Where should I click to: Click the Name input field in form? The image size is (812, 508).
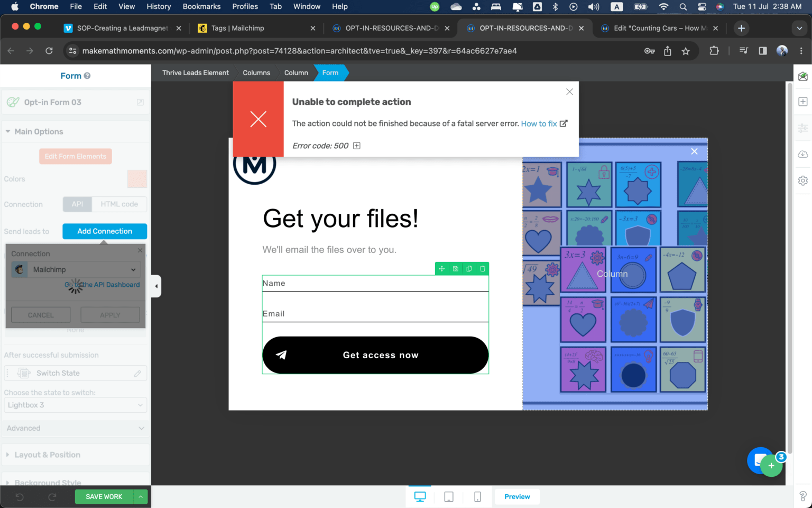[x=375, y=284]
